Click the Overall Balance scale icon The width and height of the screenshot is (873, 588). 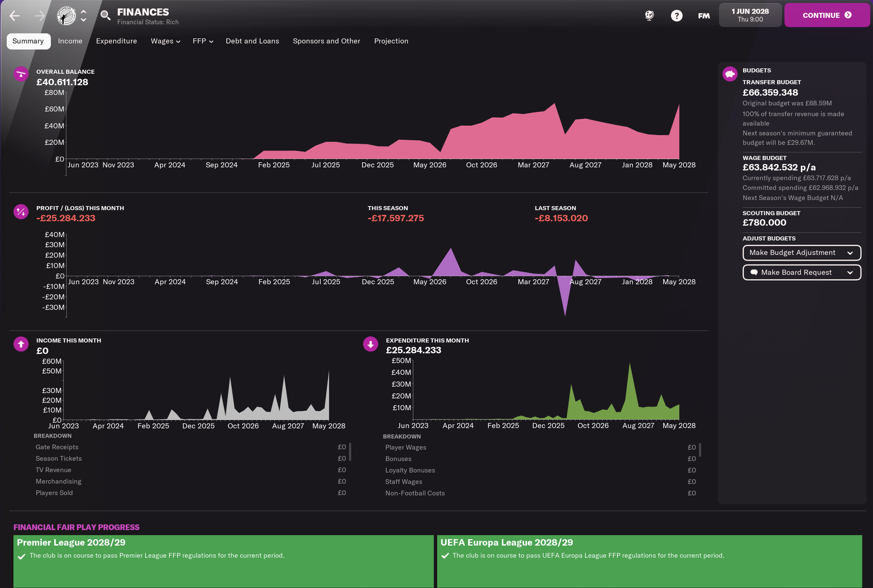[x=21, y=73]
